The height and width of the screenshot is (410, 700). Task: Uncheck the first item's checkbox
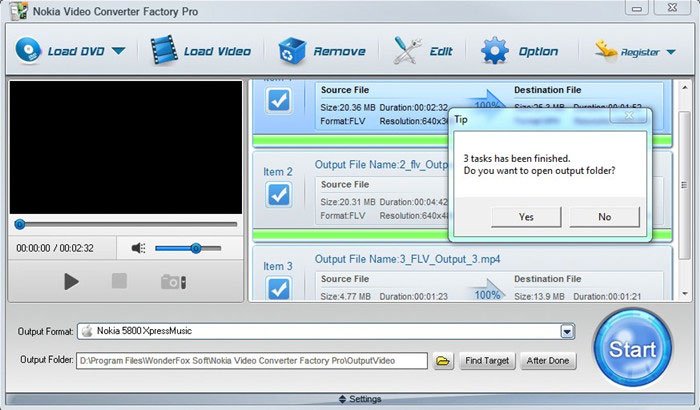pos(279,100)
